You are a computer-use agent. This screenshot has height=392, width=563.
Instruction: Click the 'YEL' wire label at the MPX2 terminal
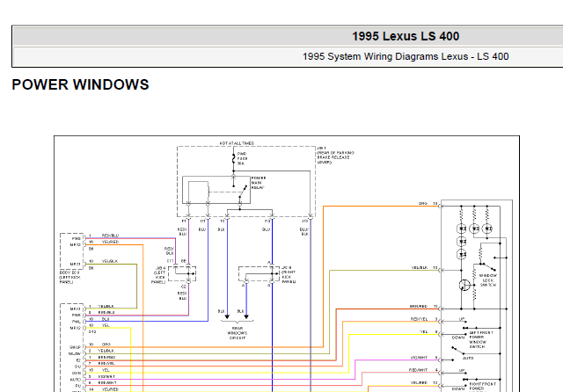click(x=106, y=325)
